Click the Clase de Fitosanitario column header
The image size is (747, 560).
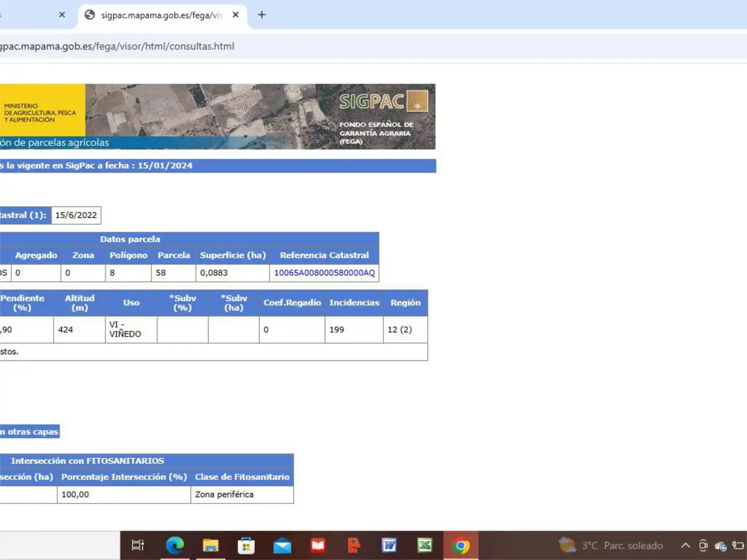point(242,477)
